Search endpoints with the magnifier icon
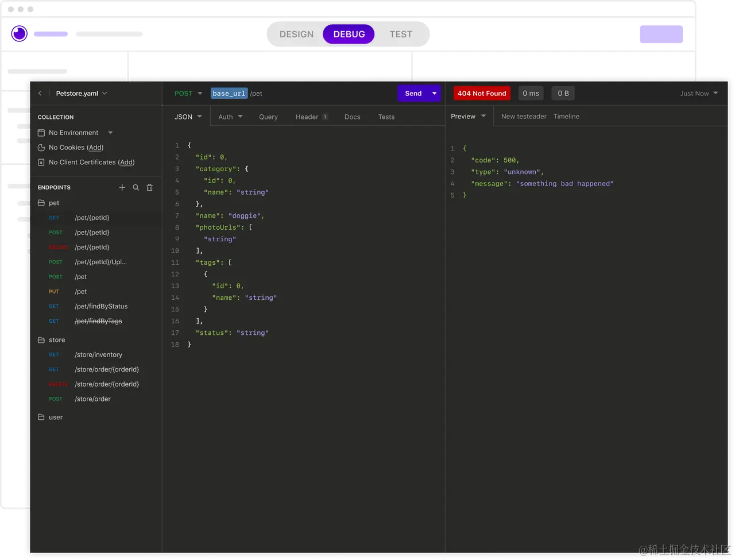Viewport: 735px width, 560px height. [136, 187]
